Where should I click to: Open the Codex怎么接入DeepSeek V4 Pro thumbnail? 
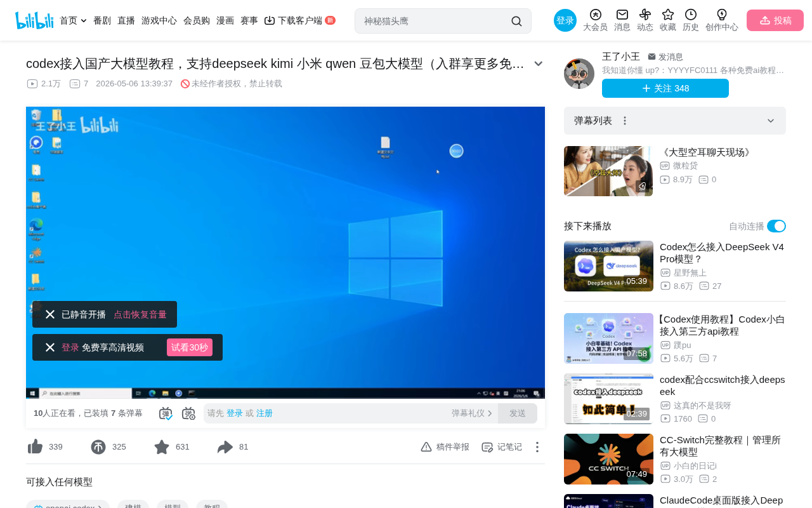[x=608, y=266]
